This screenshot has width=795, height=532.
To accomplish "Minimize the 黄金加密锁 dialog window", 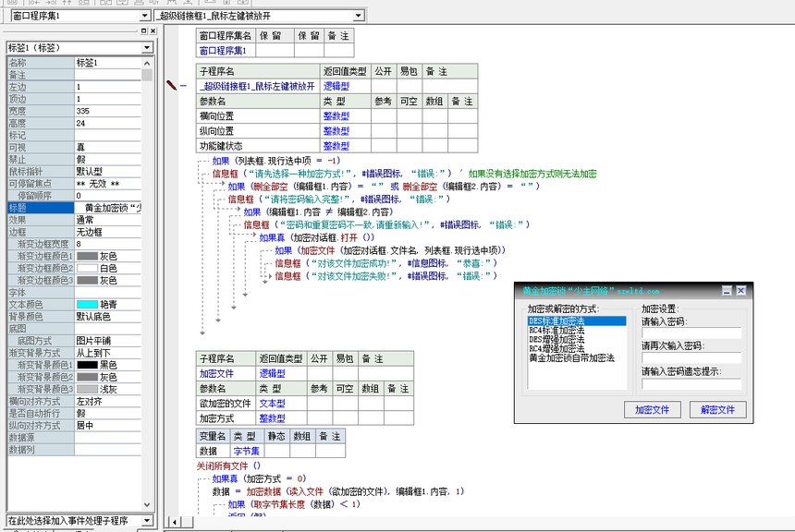I will [727, 290].
